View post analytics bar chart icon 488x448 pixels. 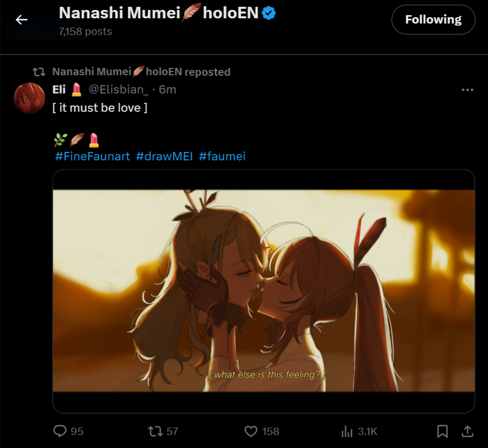pyautogui.click(x=347, y=431)
